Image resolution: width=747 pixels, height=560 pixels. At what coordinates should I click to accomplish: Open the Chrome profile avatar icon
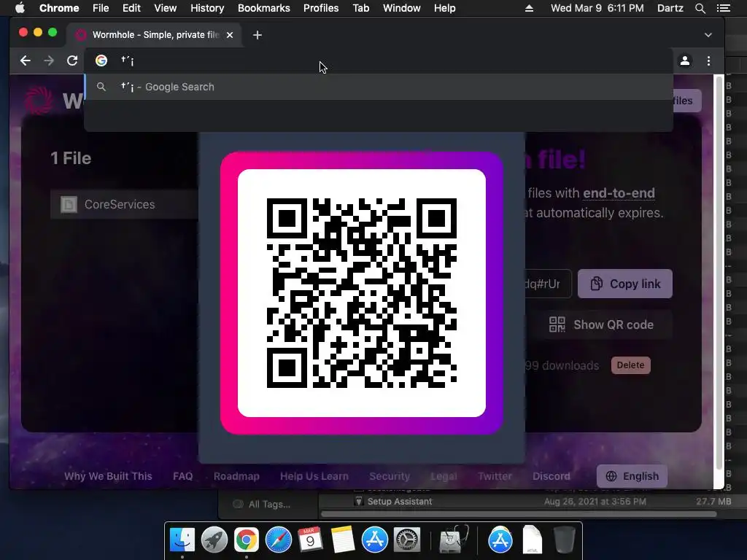[x=684, y=61]
